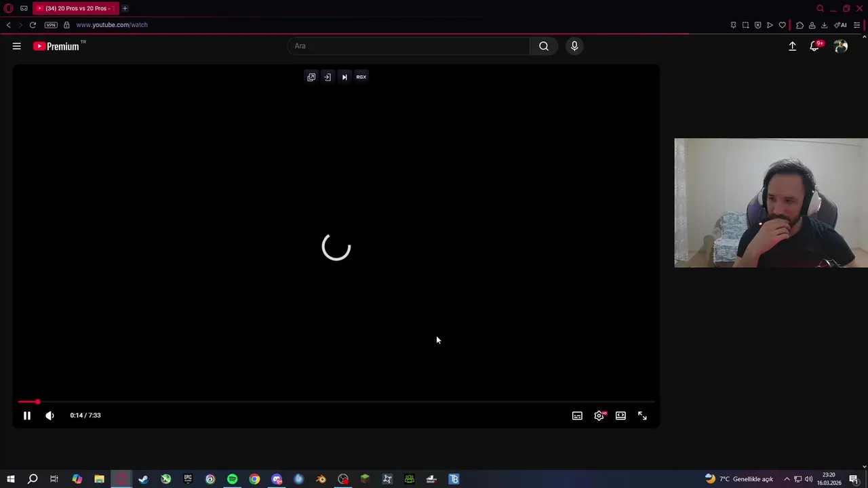This screenshot has height=488, width=868.
Task: Take a snapshot with capture icon
Action: click(x=745, y=25)
